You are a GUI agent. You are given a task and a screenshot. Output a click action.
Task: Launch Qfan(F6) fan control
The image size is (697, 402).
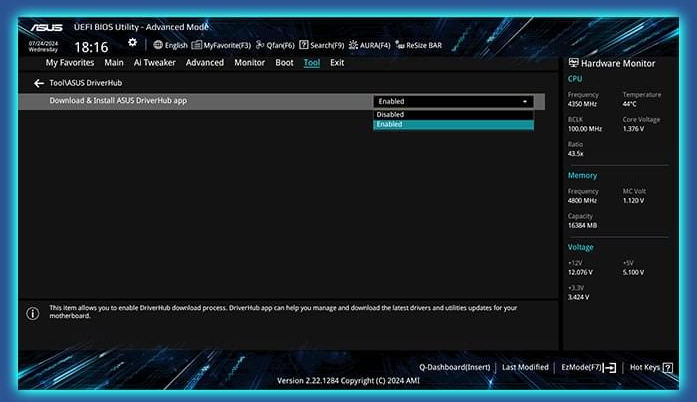274,45
